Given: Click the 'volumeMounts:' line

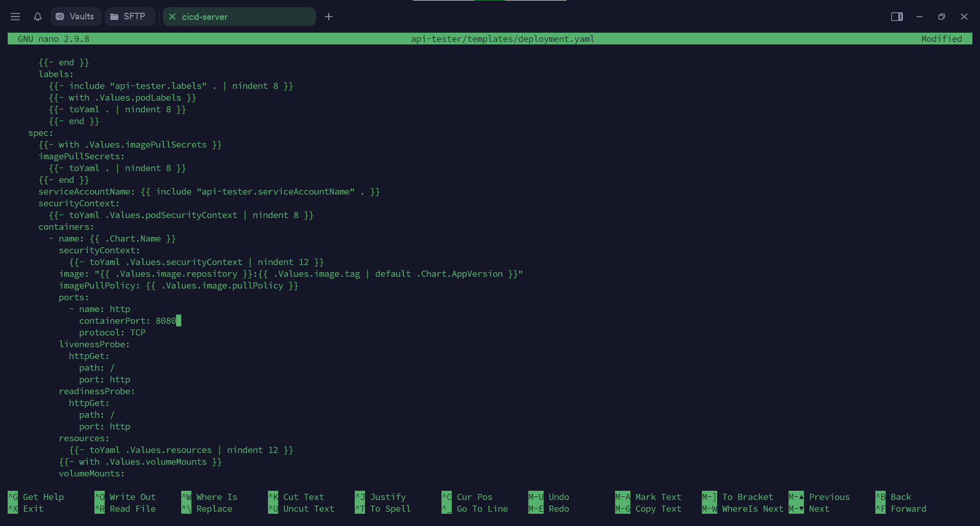Looking at the screenshot, I should (92, 473).
